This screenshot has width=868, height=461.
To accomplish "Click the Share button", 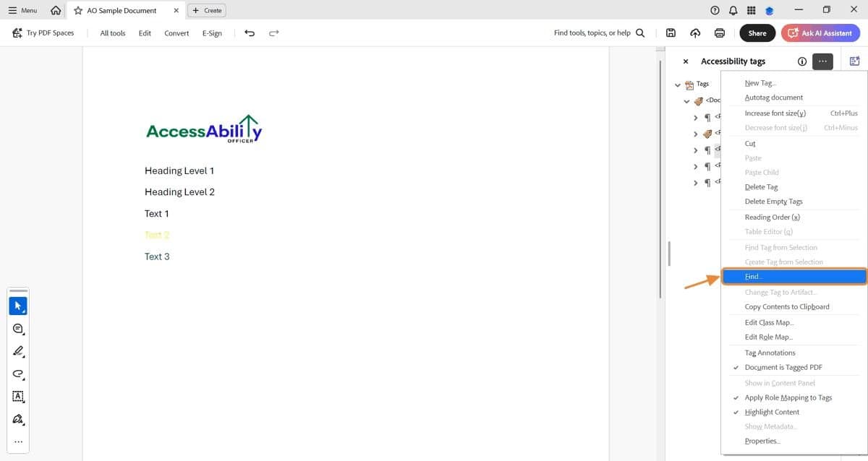I will pyautogui.click(x=757, y=33).
